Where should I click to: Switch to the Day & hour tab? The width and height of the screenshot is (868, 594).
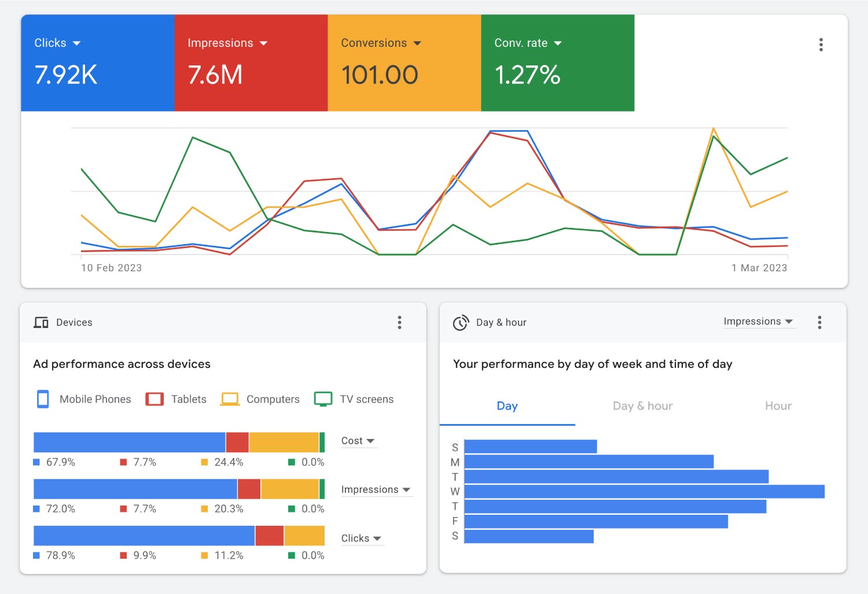click(643, 406)
